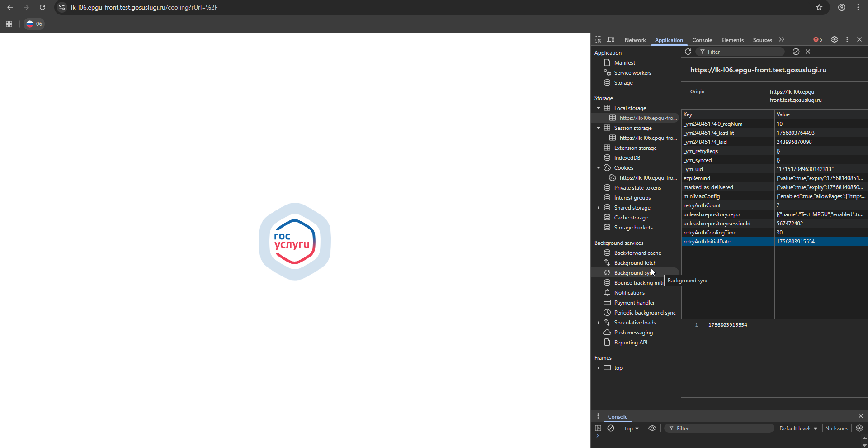Screen dimensions: 868x448
Task: Open the Manifest item
Action: click(x=624, y=63)
